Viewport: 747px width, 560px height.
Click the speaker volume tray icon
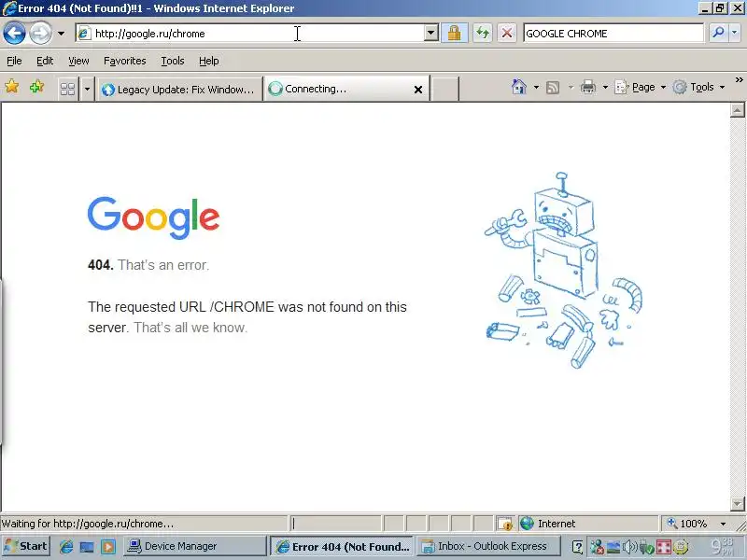click(x=629, y=547)
